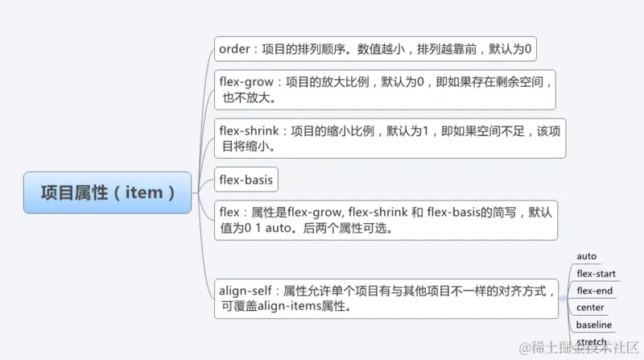Screen dimensions: 644x360
Task: Collapse the align-self branch connector dot
Action: click(563, 299)
